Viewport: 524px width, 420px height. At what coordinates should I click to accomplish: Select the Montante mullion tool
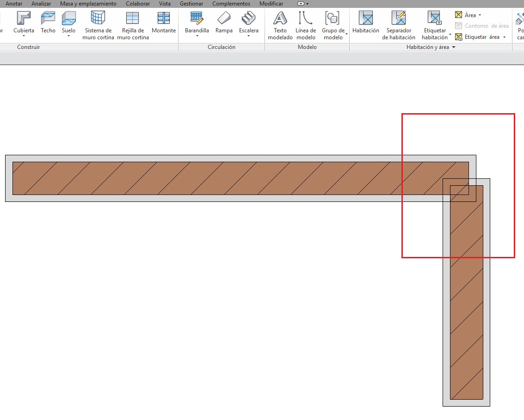click(x=164, y=23)
